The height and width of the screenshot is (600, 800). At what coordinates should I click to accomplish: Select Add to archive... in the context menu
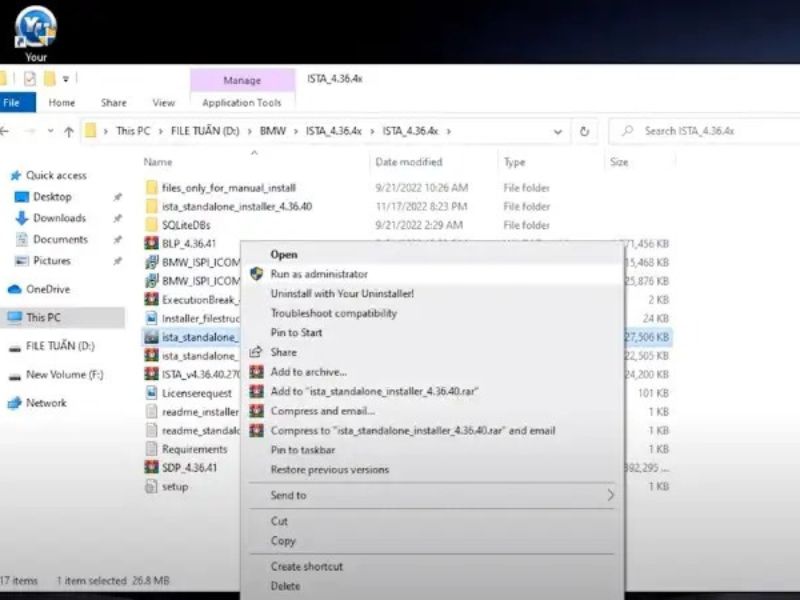308,372
